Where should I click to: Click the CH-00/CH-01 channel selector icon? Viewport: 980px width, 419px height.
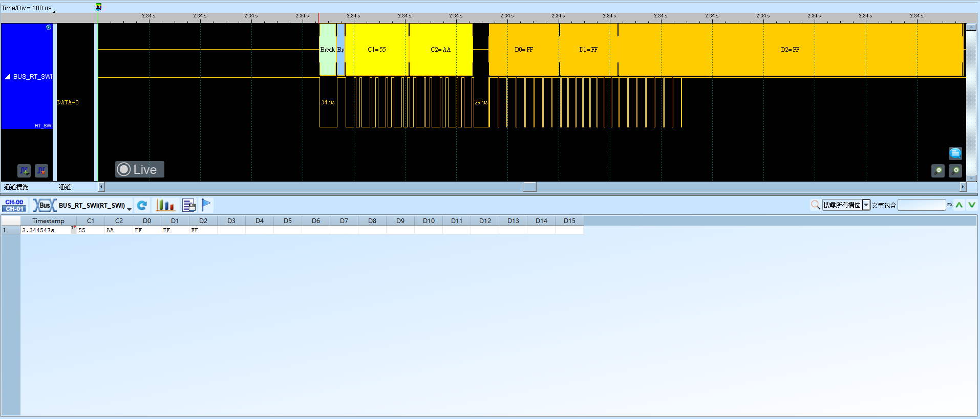pos(14,205)
